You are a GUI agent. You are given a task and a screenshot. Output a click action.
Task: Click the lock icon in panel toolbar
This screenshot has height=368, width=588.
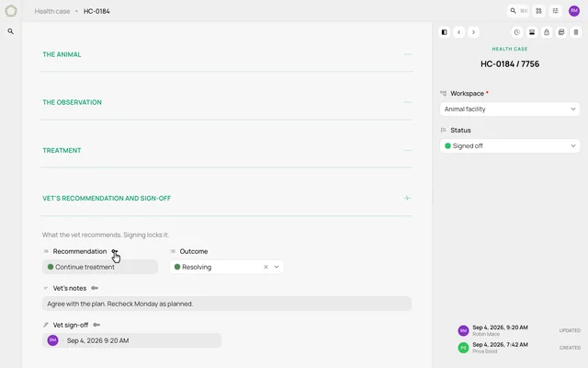click(547, 32)
